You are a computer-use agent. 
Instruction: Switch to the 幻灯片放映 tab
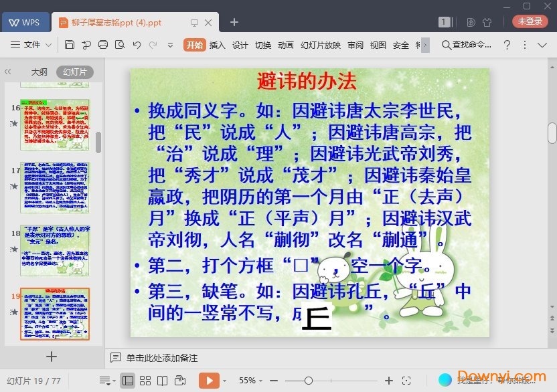point(320,45)
